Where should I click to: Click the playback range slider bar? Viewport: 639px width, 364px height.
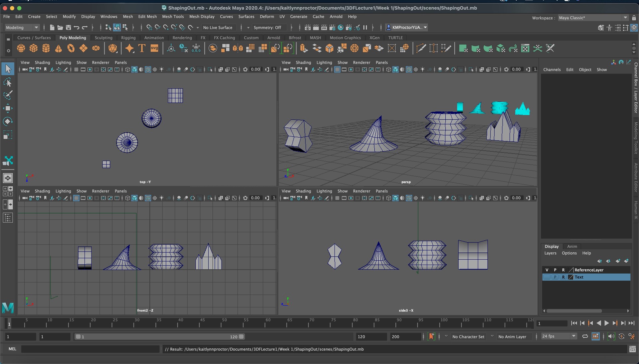[160, 337]
